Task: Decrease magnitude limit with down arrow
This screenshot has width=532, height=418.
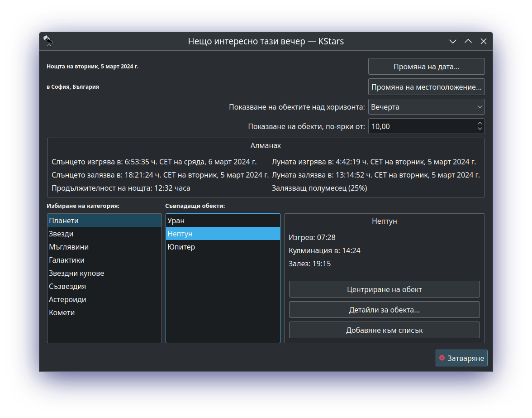Action: point(480,129)
